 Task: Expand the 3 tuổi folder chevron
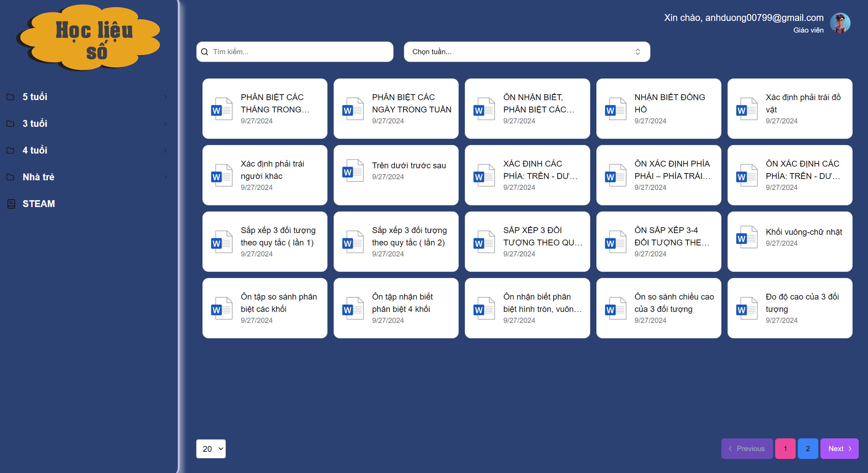coord(165,124)
